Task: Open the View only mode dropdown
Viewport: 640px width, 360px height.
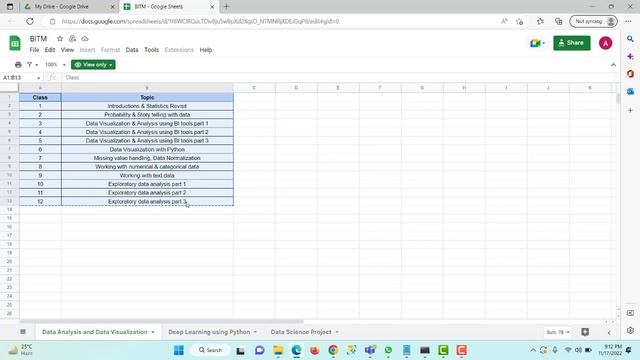Action: click(x=93, y=64)
